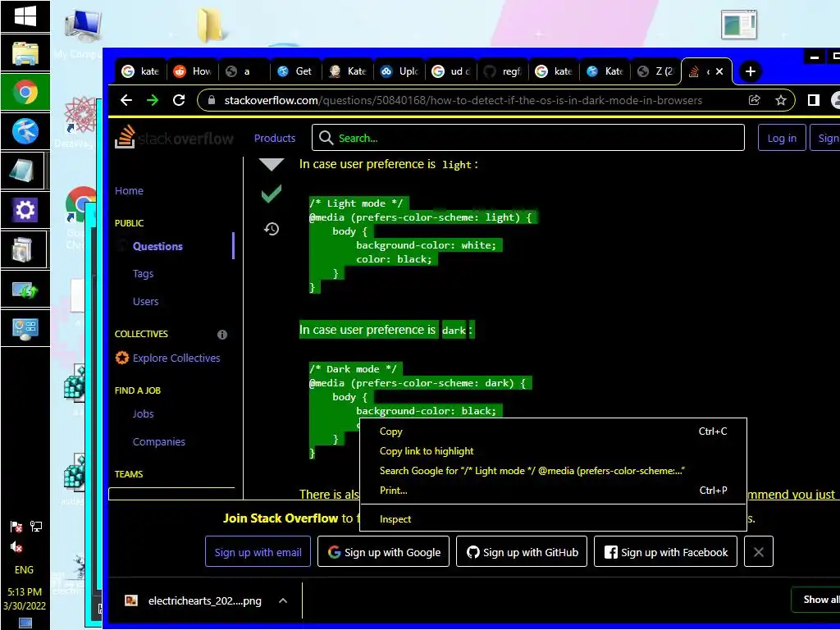The height and width of the screenshot is (630, 840).
Task: Click the ENG language indicator
Action: (x=24, y=569)
